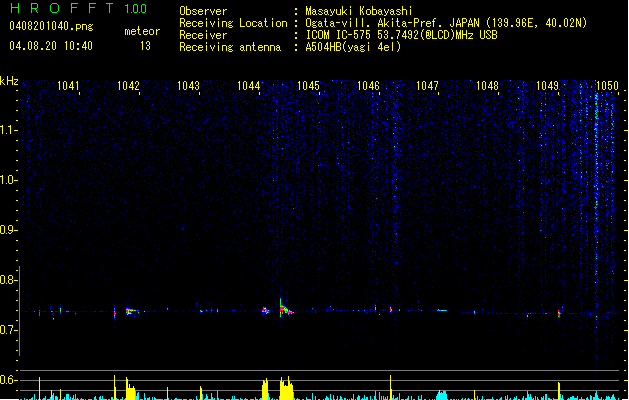Screen dimensions: 629x400
Task: Click the date stamp 04.08.20 10:40
Action: click(x=51, y=46)
